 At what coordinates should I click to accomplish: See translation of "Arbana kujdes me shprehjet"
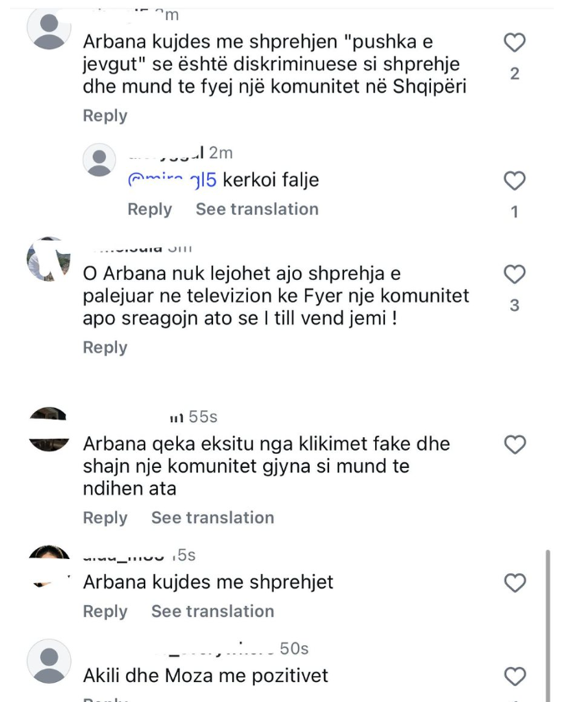212,611
